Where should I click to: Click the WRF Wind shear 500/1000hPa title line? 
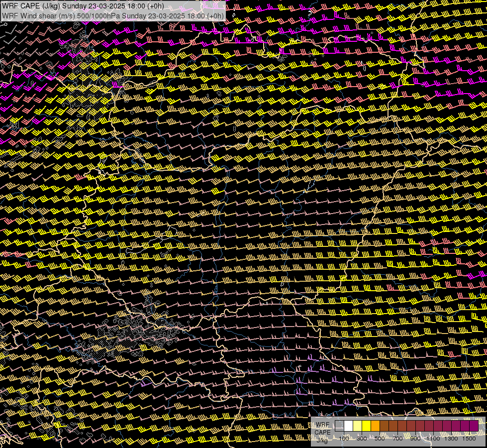pos(113,16)
